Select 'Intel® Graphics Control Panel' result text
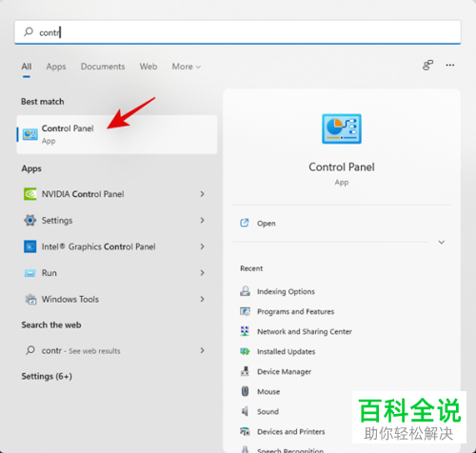The image size is (476, 453). 98,246
